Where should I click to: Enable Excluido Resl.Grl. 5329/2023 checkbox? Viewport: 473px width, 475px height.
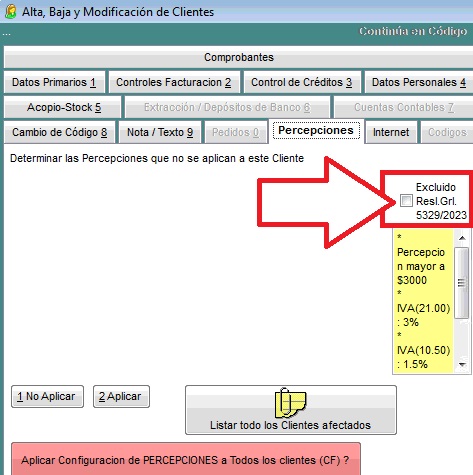tap(406, 201)
